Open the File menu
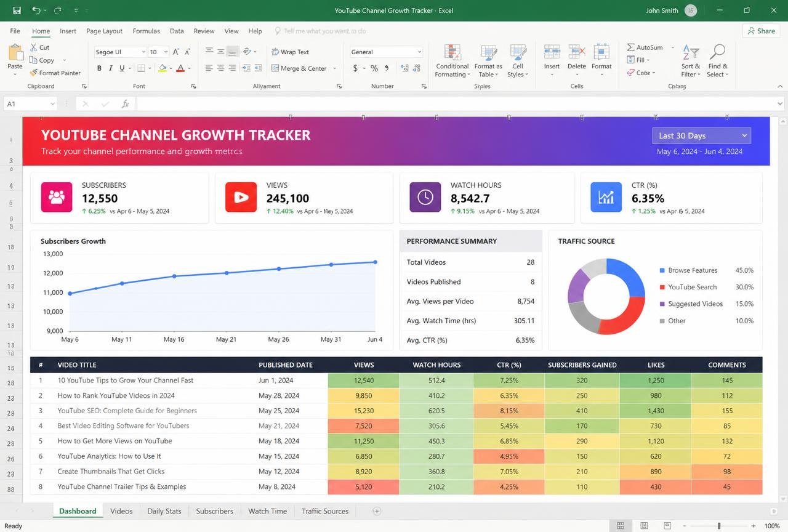The width and height of the screenshot is (788, 532). tap(15, 31)
